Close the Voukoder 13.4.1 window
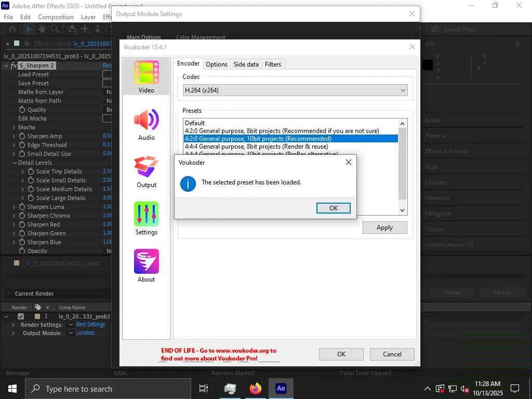The image size is (532, 399). pyautogui.click(x=412, y=47)
